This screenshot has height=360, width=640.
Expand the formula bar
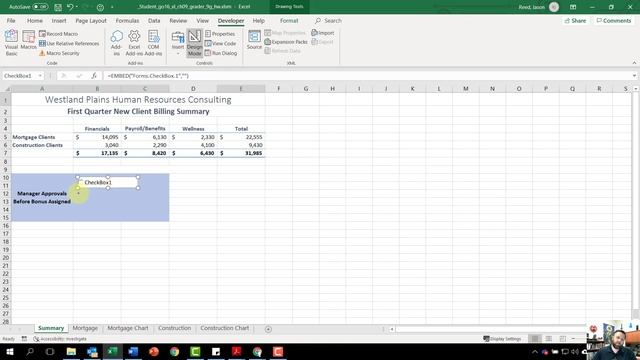pyautogui.click(x=634, y=76)
